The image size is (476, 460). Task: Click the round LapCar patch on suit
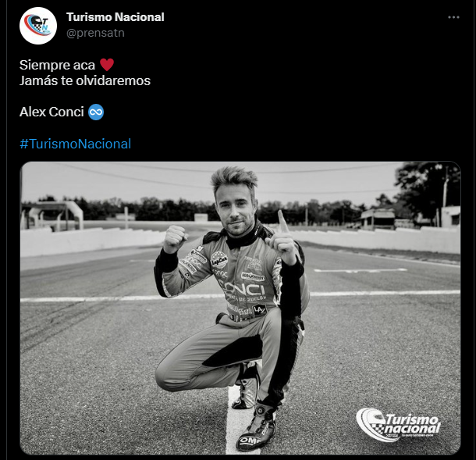coord(218,260)
